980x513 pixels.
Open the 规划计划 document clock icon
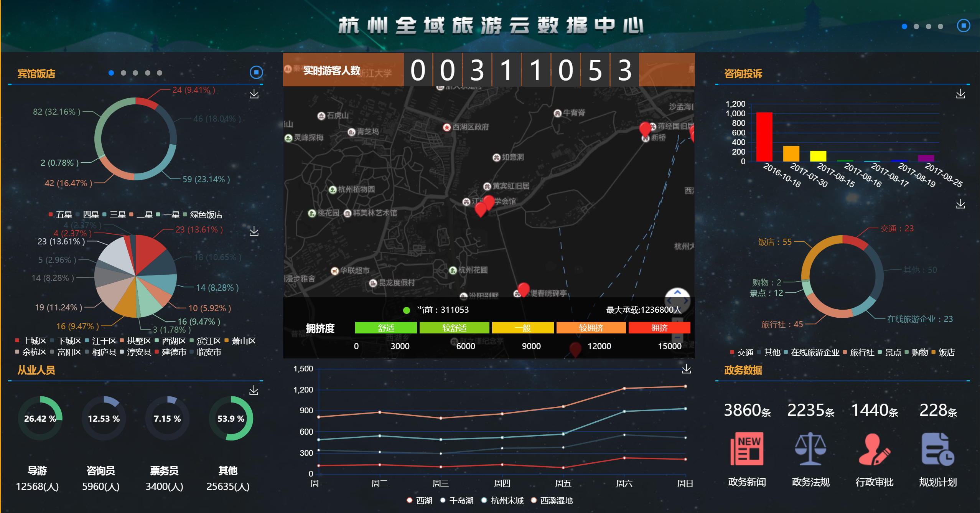[937, 449]
